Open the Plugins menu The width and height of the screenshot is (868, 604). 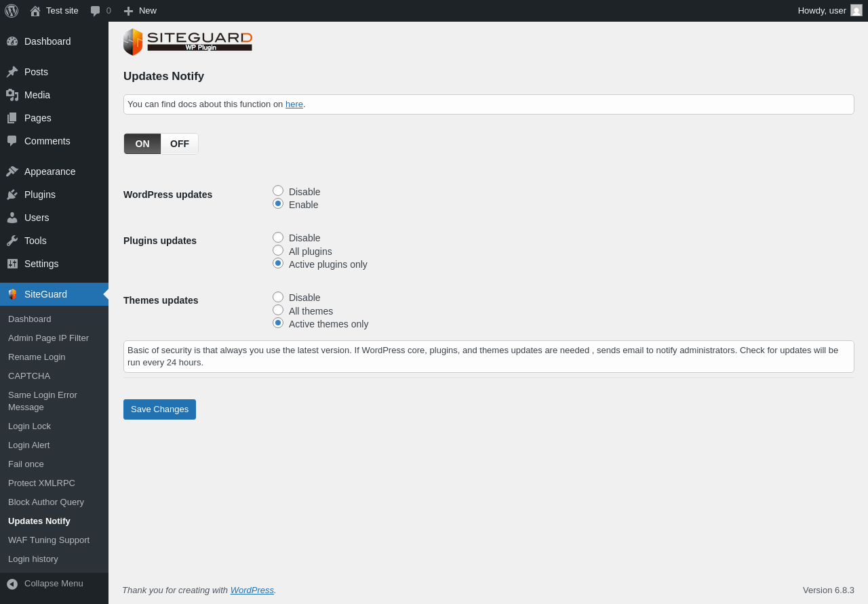point(54,195)
